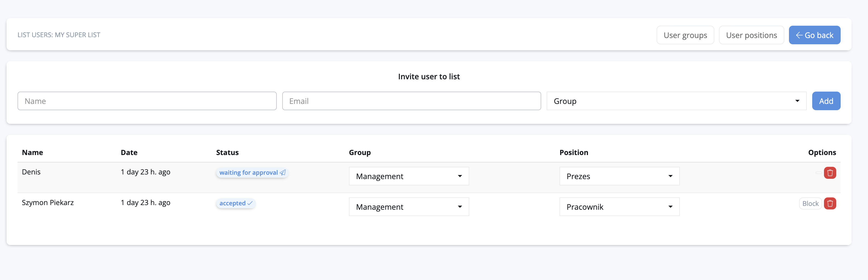Open the User positions page
Image resolution: width=868 pixels, height=280 pixels.
pyautogui.click(x=751, y=35)
